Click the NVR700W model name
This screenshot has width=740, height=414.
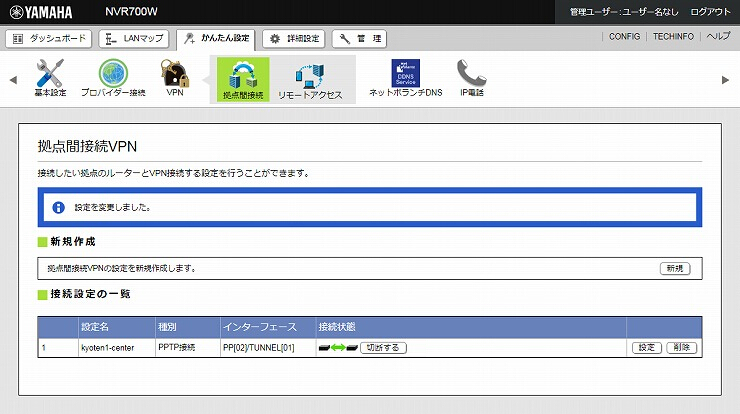point(131,12)
